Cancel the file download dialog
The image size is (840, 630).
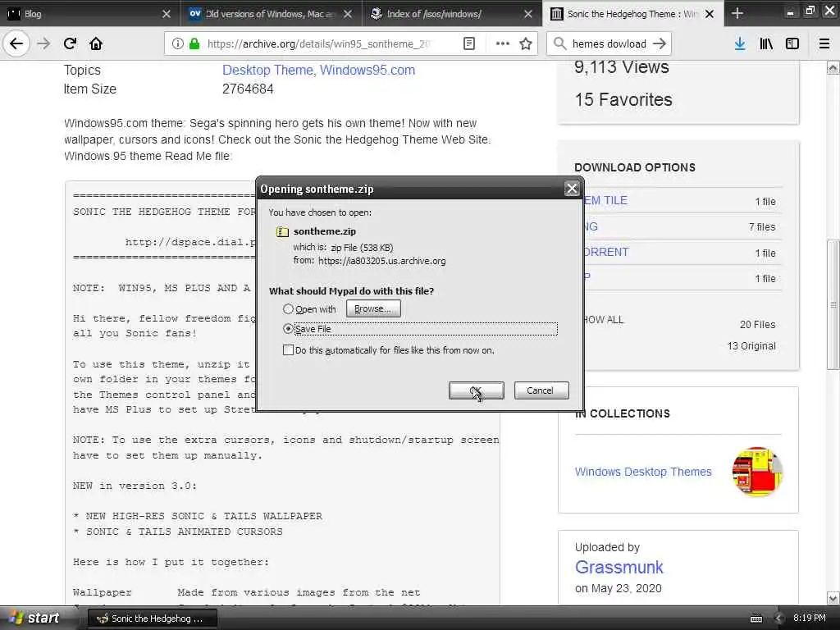[x=541, y=390]
